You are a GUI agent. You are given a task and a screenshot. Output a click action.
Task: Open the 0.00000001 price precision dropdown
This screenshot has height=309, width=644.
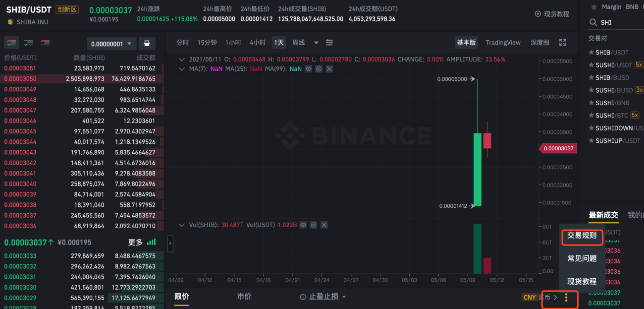point(111,44)
